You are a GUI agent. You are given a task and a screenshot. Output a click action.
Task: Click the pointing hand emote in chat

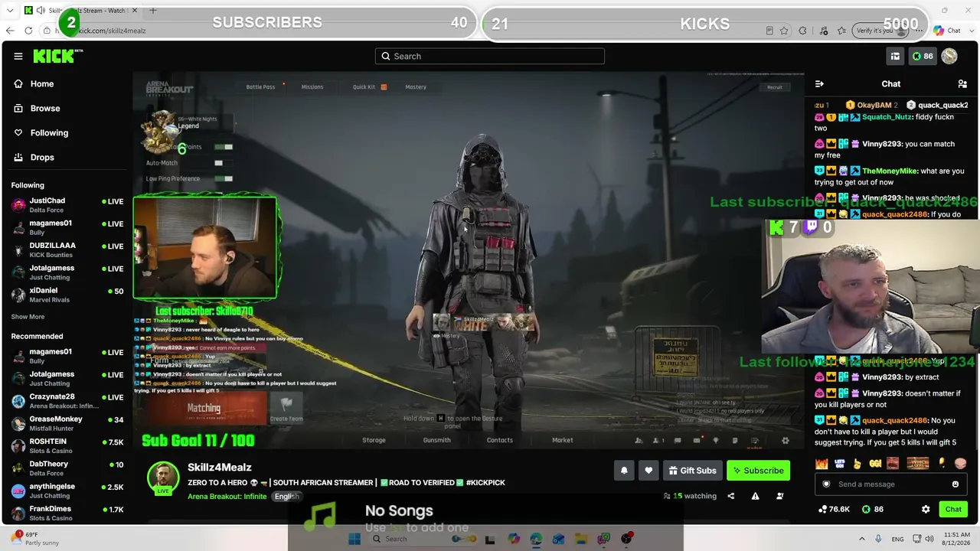(857, 464)
